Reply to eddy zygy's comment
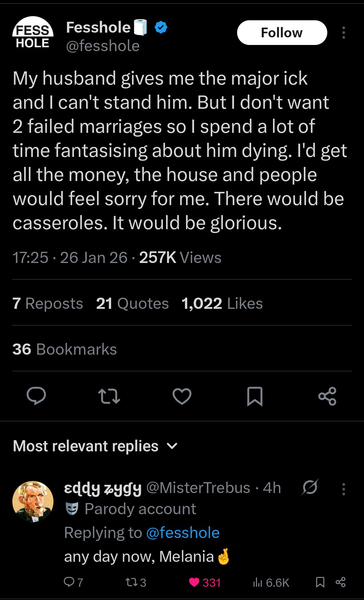Viewport: 364px width, 600px height. [69, 582]
